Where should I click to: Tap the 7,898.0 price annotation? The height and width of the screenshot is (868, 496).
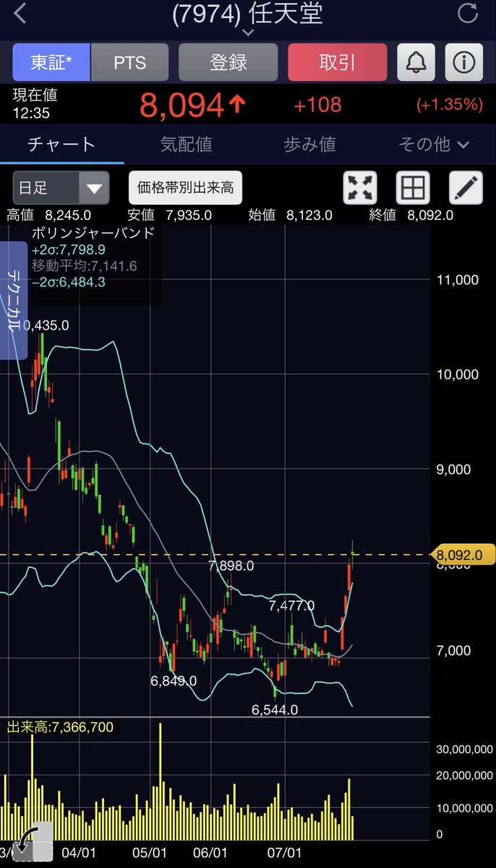click(x=231, y=566)
